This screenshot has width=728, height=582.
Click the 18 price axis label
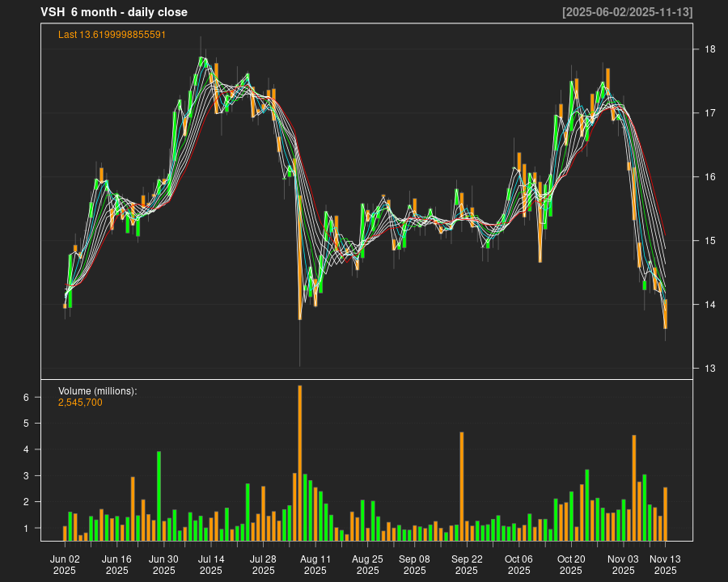709,49
